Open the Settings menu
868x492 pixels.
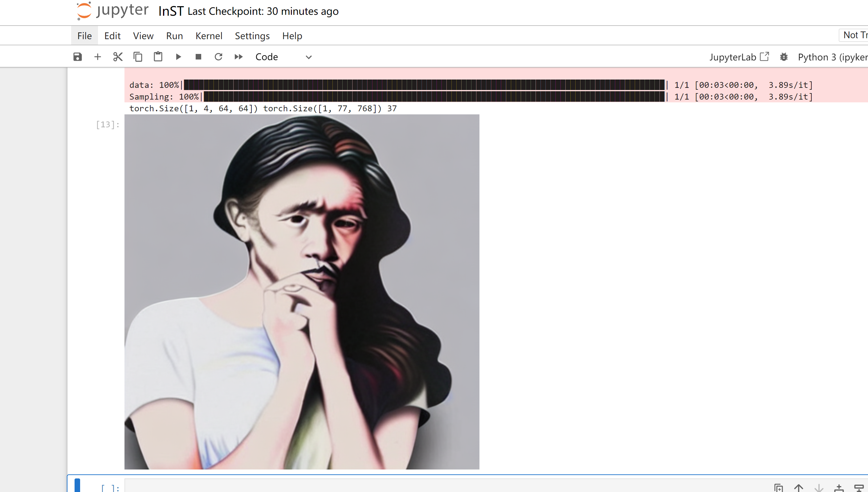pyautogui.click(x=252, y=36)
